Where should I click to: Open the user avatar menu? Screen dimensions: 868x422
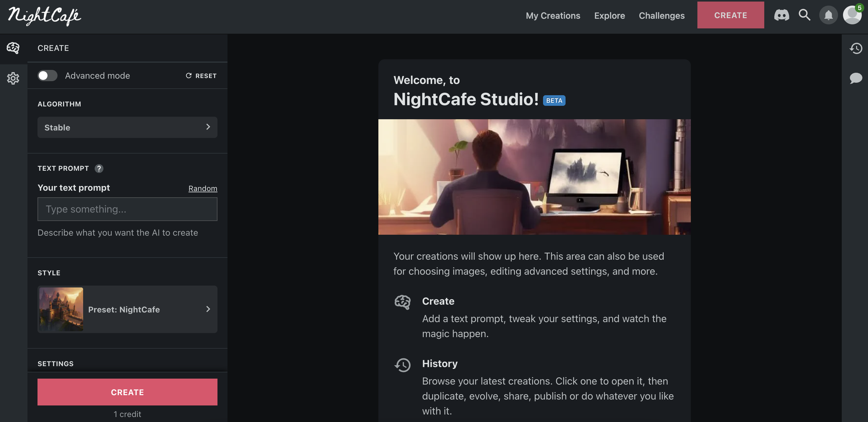(x=852, y=15)
